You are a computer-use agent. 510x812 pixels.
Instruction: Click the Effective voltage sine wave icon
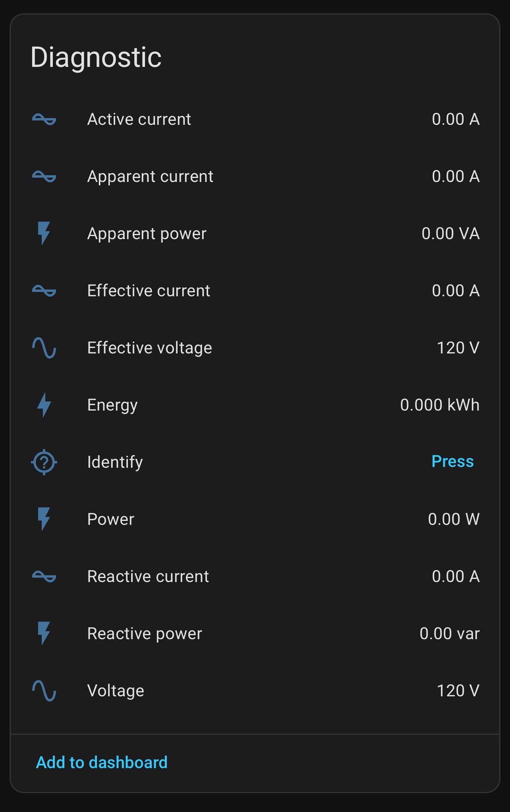click(44, 348)
